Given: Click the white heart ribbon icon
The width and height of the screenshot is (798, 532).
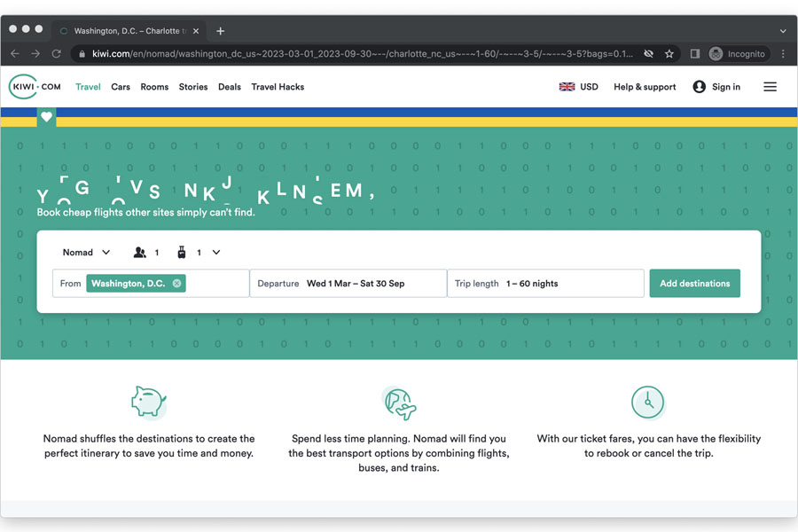Looking at the screenshot, I should [46, 116].
